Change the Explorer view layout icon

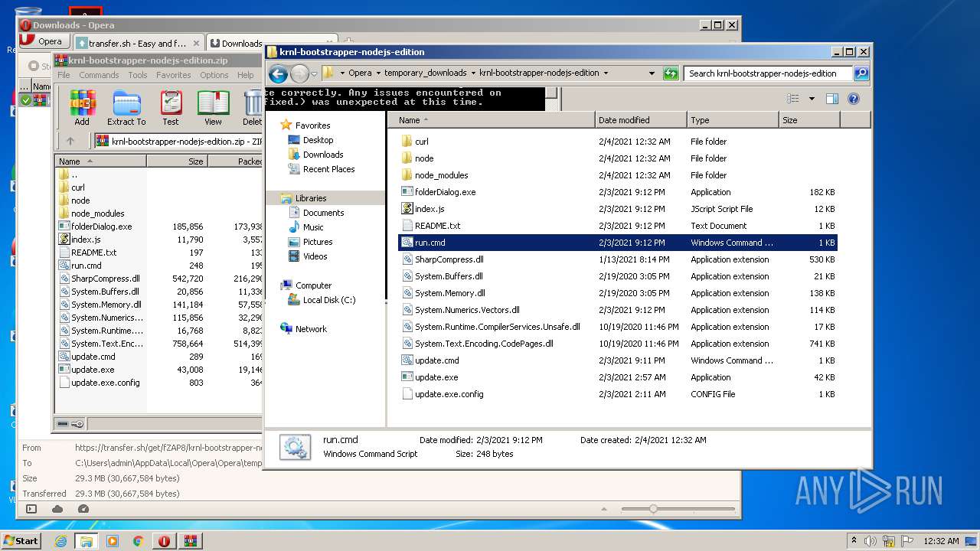(x=793, y=99)
